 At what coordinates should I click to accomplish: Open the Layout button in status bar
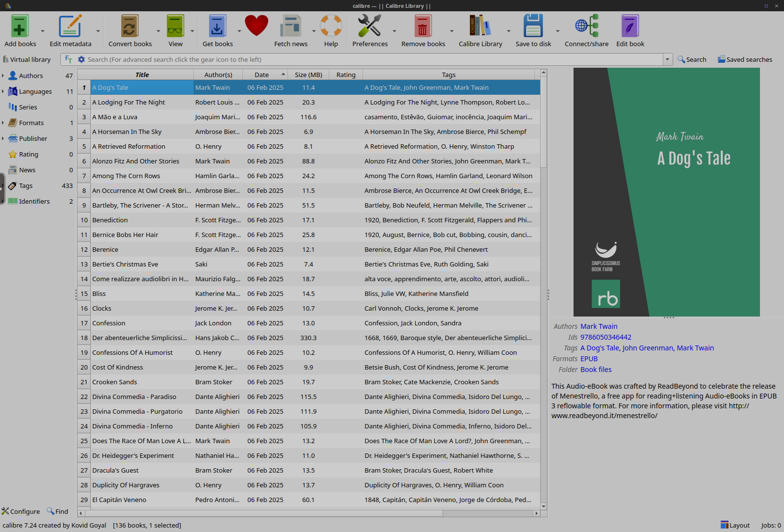pos(735,525)
